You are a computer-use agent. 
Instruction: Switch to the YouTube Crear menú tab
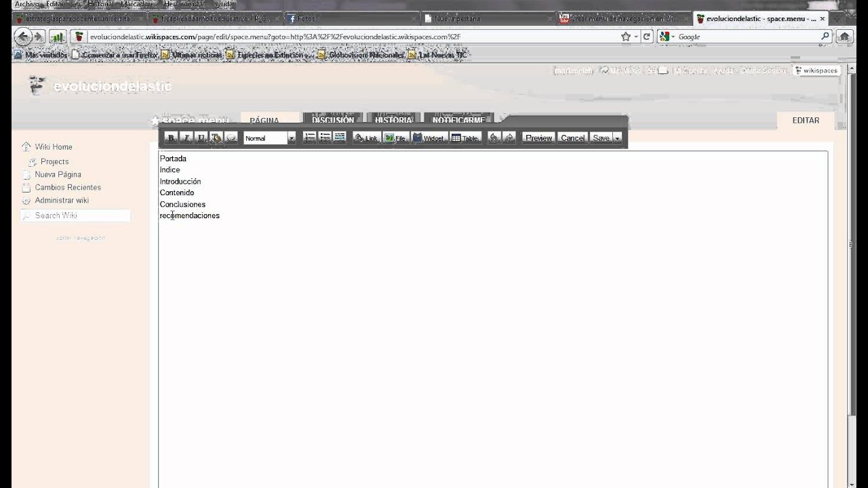[623, 18]
